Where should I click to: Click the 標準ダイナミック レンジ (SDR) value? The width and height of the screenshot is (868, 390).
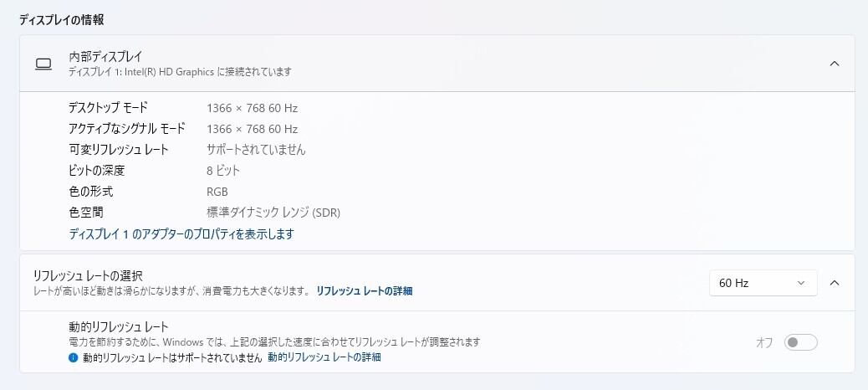click(x=273, y=213)
